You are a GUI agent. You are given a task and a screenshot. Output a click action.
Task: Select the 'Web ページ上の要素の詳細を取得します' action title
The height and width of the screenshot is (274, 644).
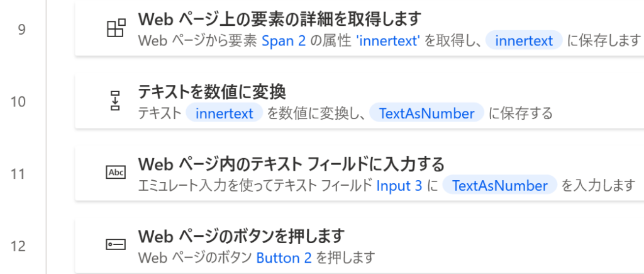pyautogui.click(x=280, y=19)
